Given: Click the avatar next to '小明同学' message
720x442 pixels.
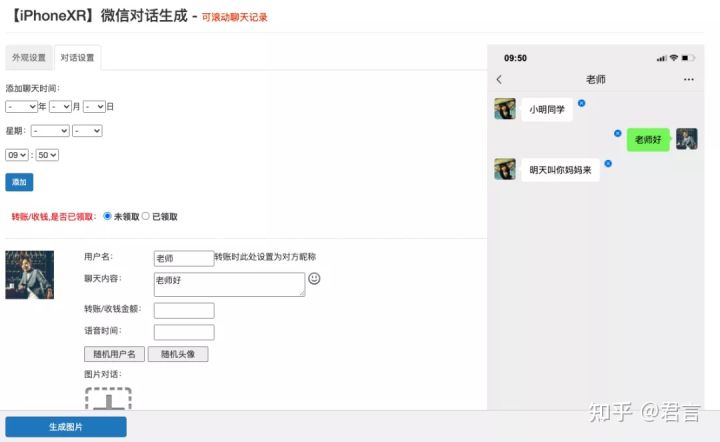Looking at the screenshot, I should click(505, 109).
